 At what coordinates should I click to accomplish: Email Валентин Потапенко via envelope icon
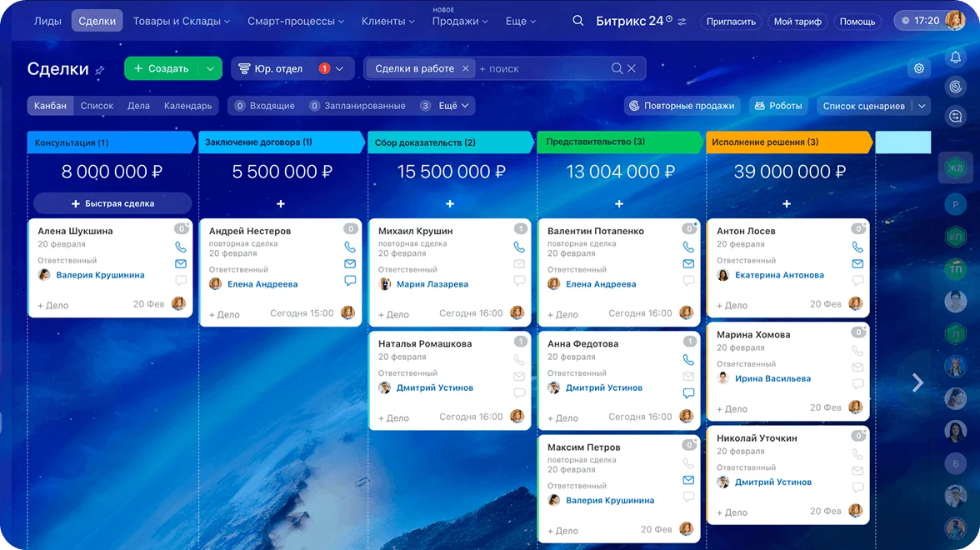tap(688, 263)
